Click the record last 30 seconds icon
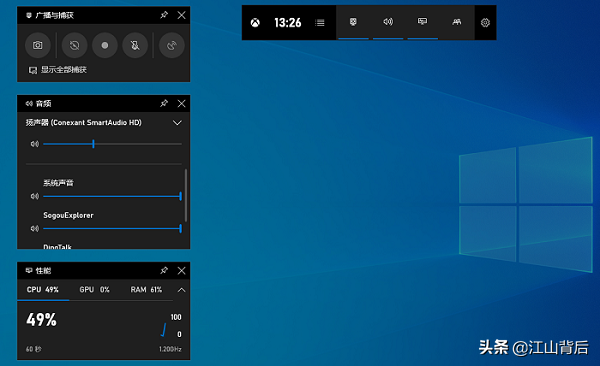Image resolution: width=600 pixels, height=366 pixels. (x=74, y=46)
